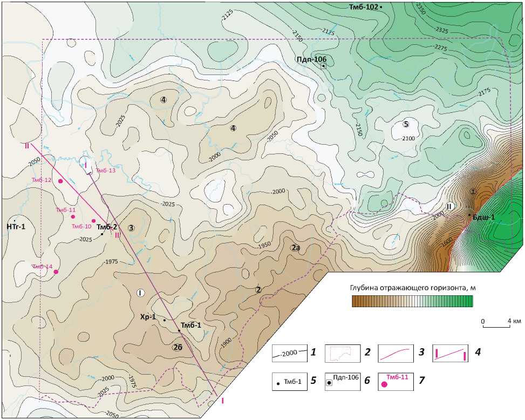Click the bold map label 'Пдп-106'

(311, 59)
